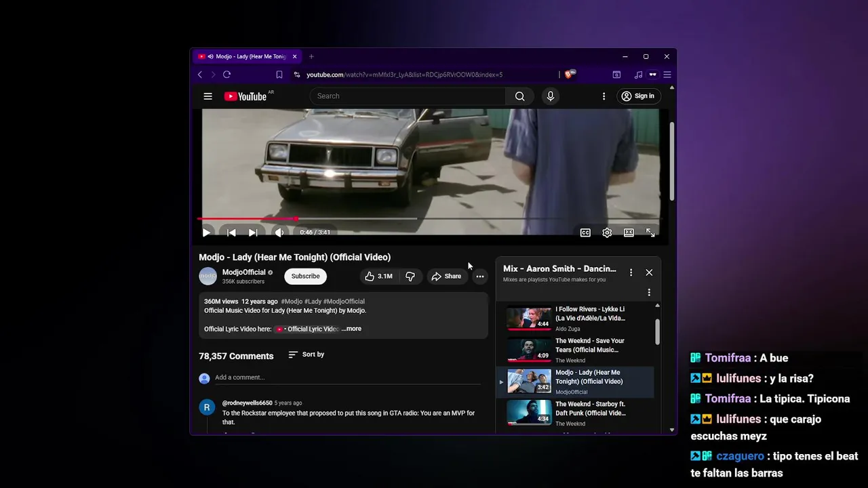Open the ModjoOfficial channel avatar

tap(208, 276)
